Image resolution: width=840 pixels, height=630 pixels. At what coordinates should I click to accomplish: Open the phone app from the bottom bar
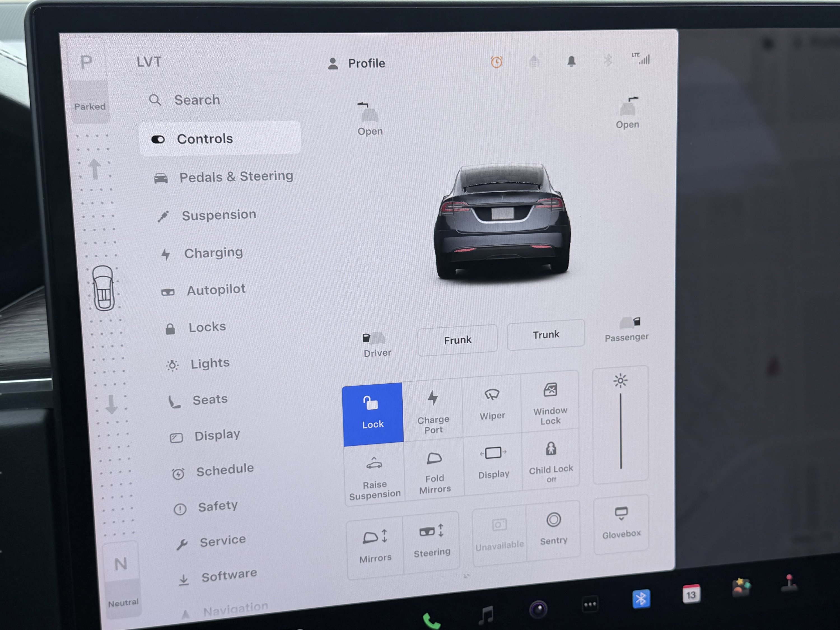[x=432, y=620]
